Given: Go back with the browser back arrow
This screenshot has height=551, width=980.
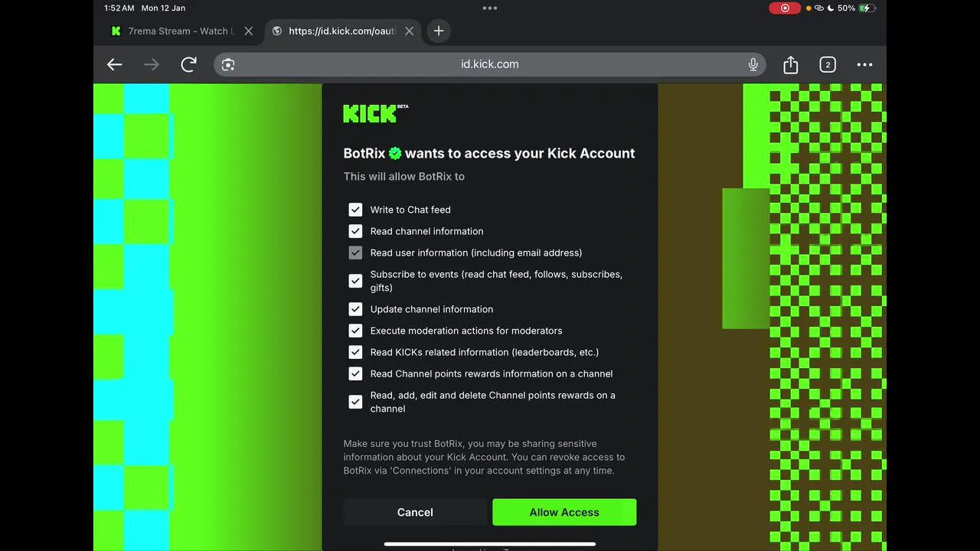Looking at the screenshot, I should 114,65.
